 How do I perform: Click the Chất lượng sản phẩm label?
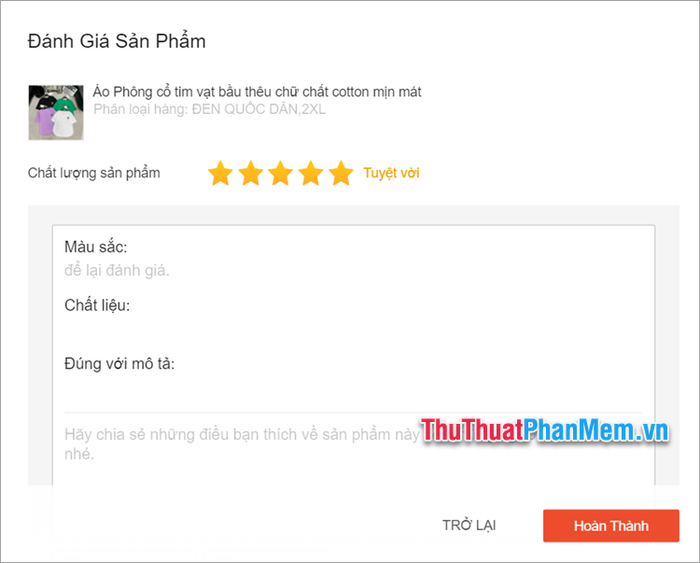[x=94, y=173]
